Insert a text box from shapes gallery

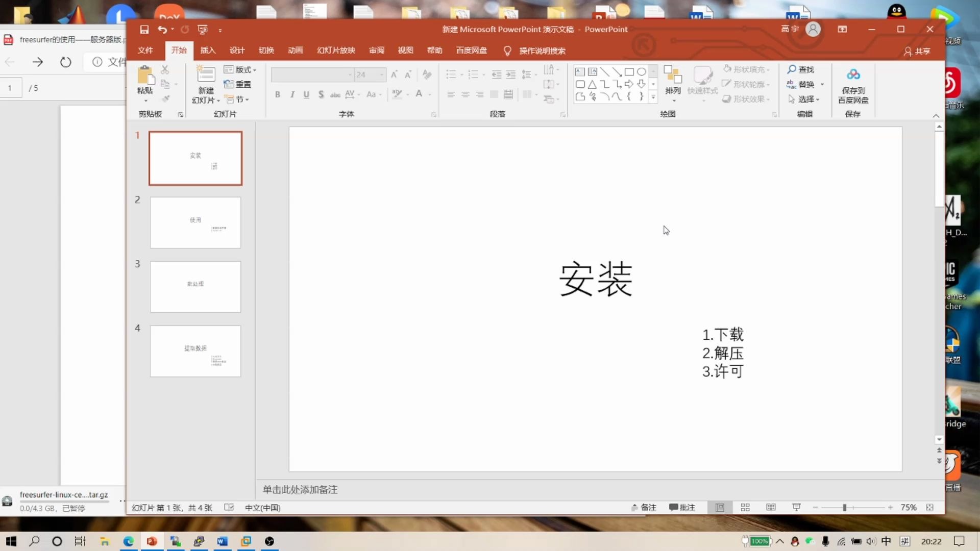click(x=580, y=72)
